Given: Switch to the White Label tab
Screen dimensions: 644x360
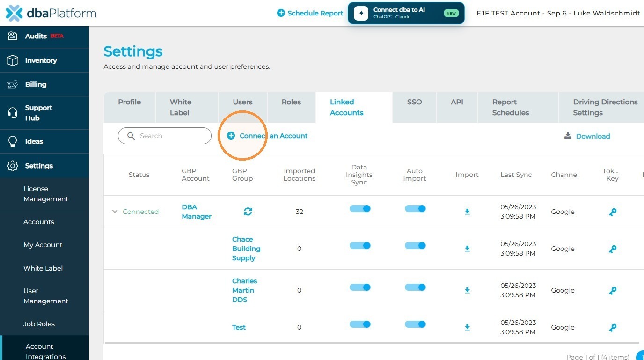Looking at the screenshot, I should click(x=187, y=107).
